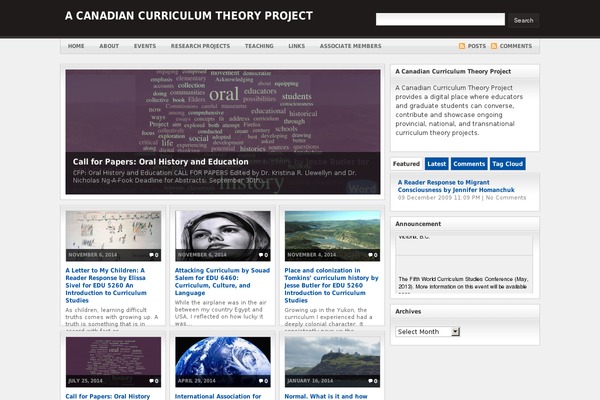Click comment bubble icon on April 29, 2014 post

coord(261,381)
